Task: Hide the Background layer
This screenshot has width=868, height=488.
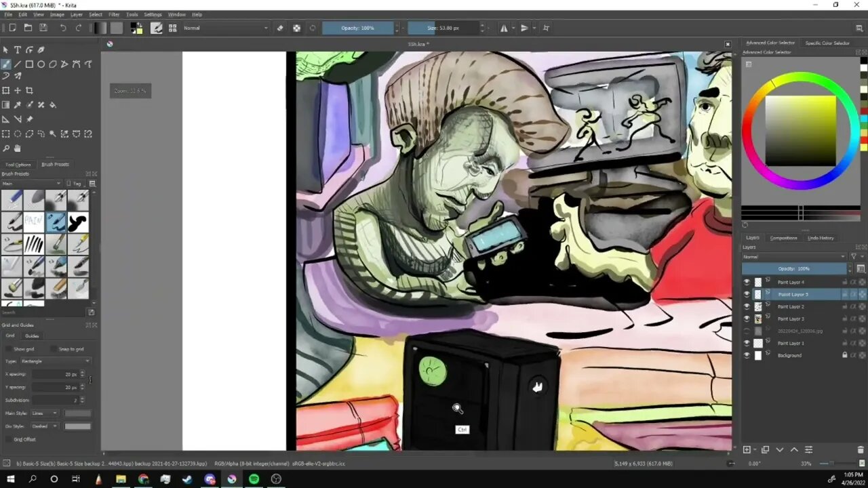Action: (x=747, y=355)
